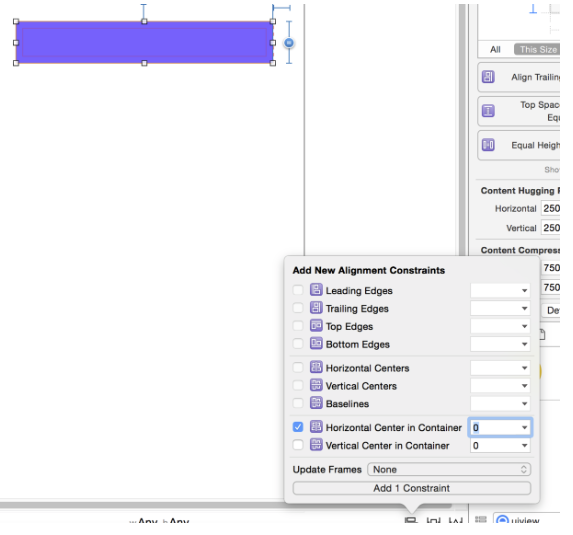
Task: Open Horizontal Center in Container value dropdown arrow
Action: pos(524,428)
